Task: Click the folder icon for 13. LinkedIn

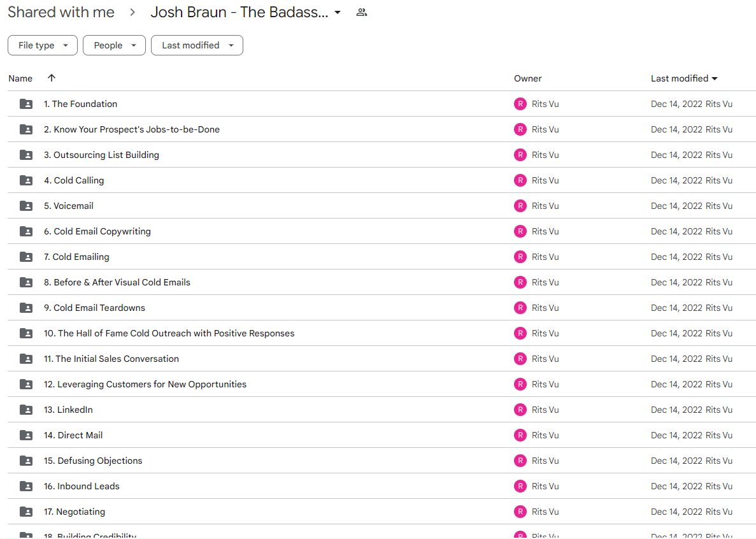Action: [26, 410]
